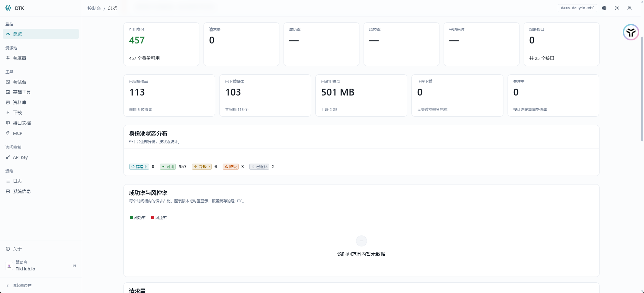Click the 下载 download arrow icon
The height and width of the screenshot is (293, 644).
(8, 113)
